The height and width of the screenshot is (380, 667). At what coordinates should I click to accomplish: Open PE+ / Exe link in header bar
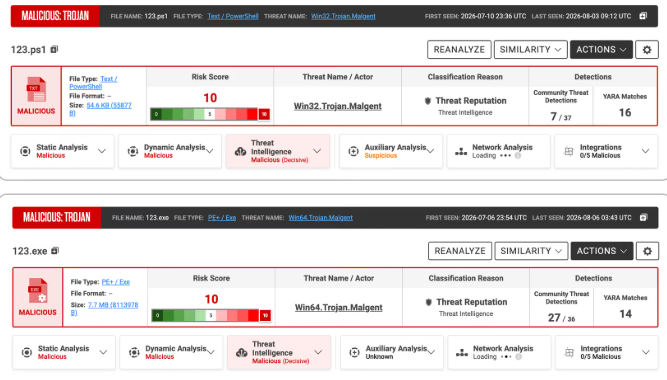[x=222, y=217]
